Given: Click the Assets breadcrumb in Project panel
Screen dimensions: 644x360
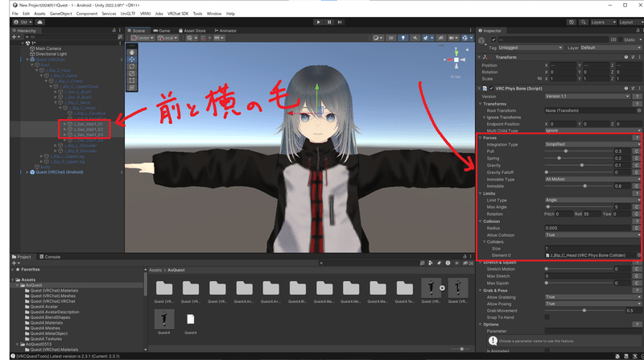Looking at the screenshot, I should [x=155, y=270].
